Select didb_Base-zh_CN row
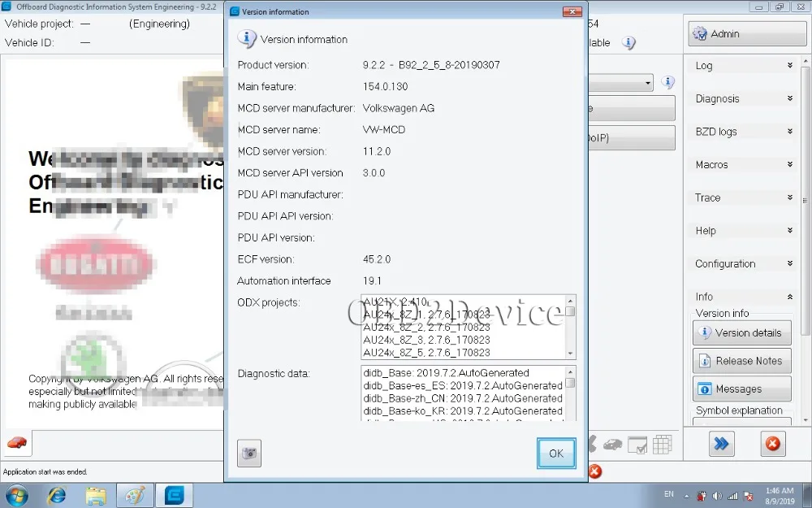 tap(463, 398)
